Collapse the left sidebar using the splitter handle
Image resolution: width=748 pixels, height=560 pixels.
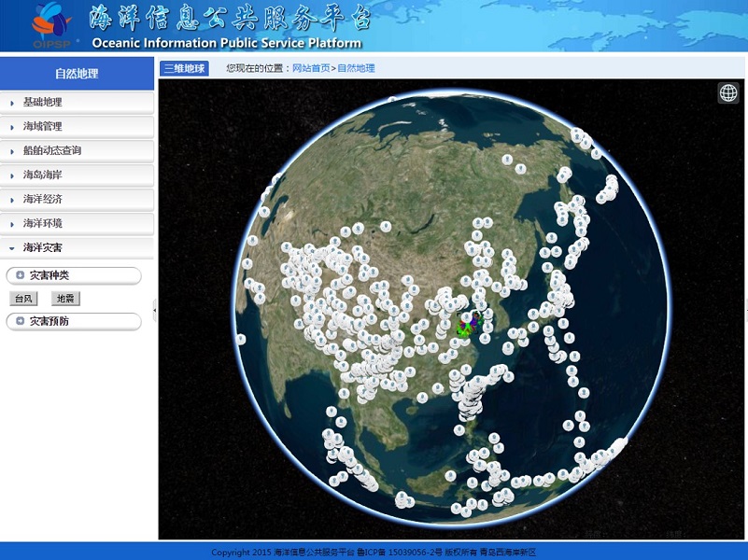(x=155, y=309)
